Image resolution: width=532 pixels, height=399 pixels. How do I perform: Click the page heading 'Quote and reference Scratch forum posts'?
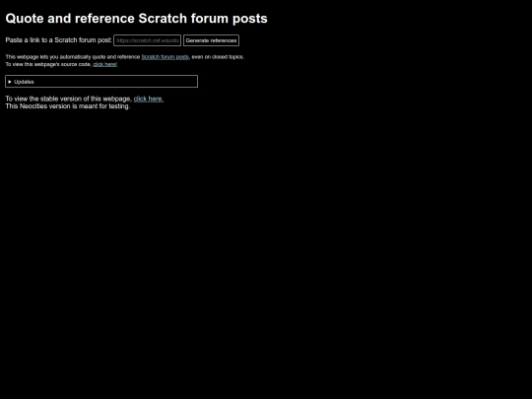[136, 19]
